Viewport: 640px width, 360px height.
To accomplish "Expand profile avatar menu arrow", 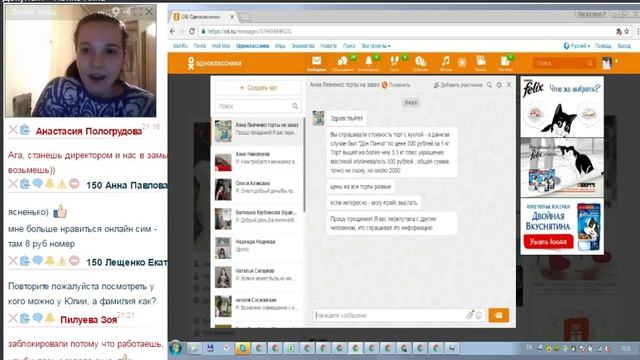I will pos(616,62).
